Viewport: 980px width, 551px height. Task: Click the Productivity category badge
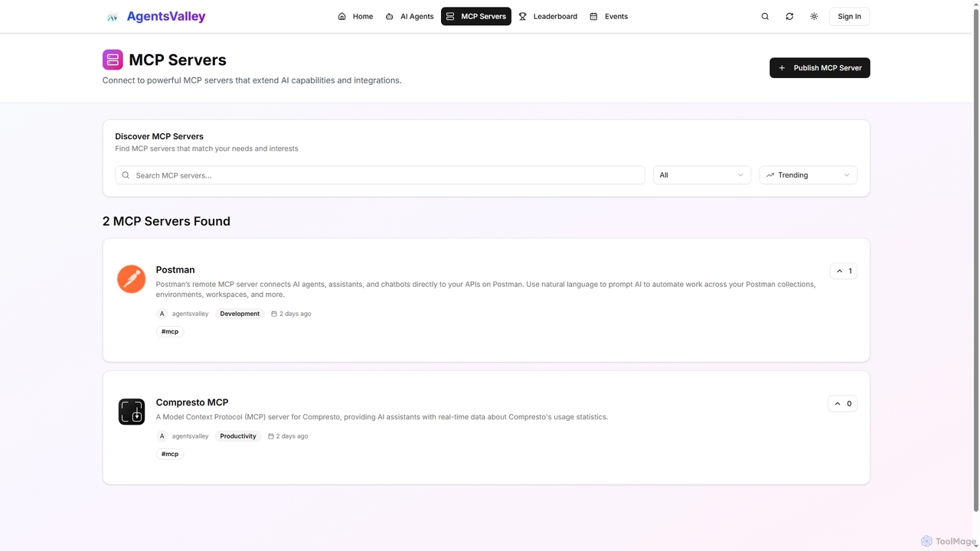(238, 436)
